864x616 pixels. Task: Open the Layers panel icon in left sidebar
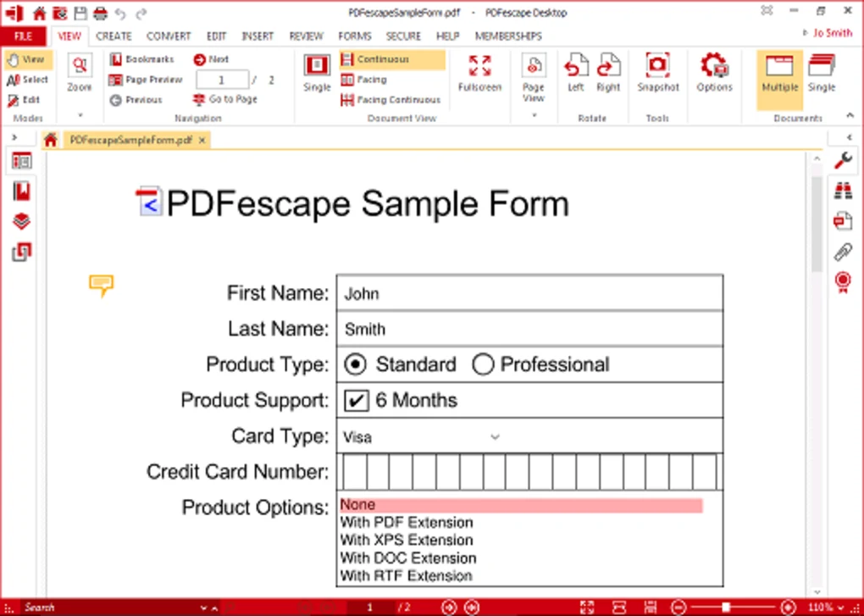(20, 220)
